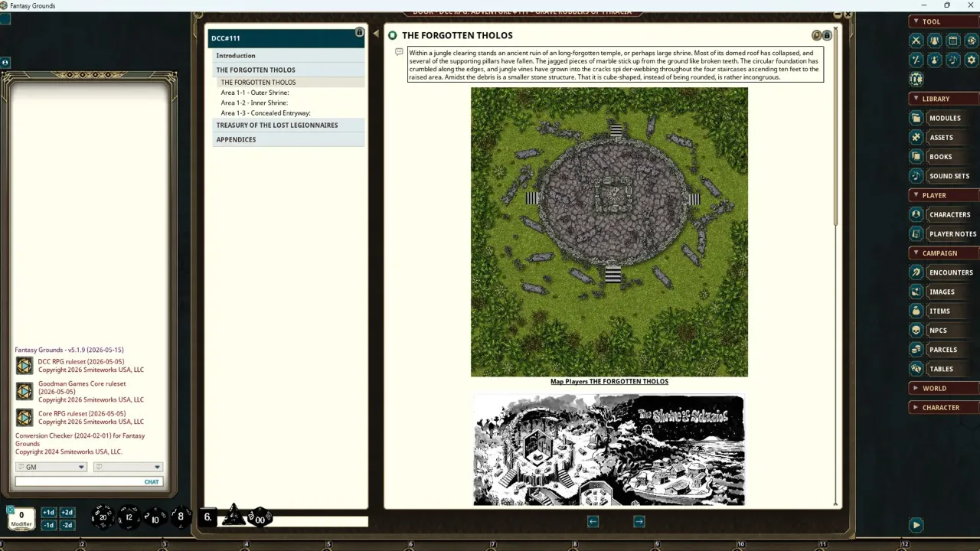The image size is (980, 551).
Task: Open the music-note tool icon in the Tool section
Action: click(x=953, y=59)
